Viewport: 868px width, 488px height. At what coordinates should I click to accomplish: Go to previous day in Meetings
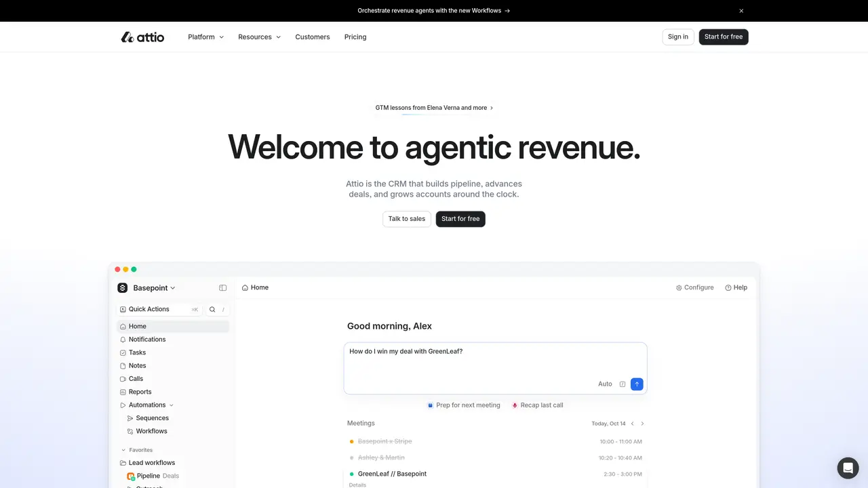pyautogui.click(x=633, y=424)
